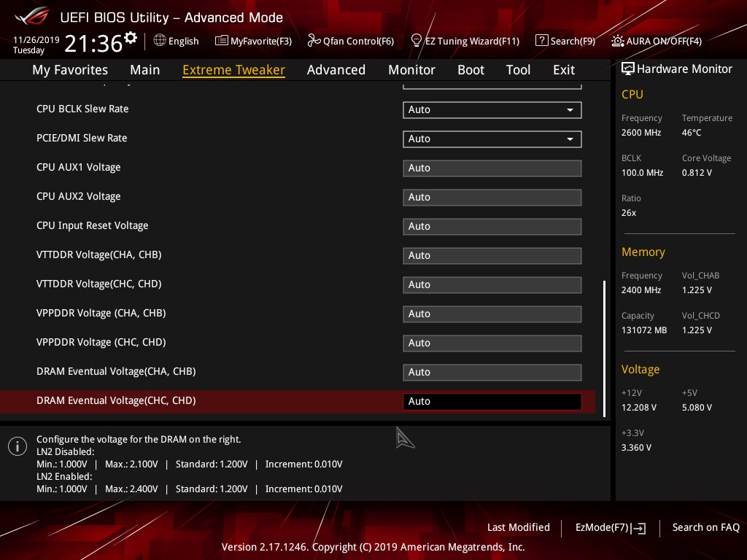This screenshot has height=560, width=747.
Task: Click Last Modified button
Action: 519,527
